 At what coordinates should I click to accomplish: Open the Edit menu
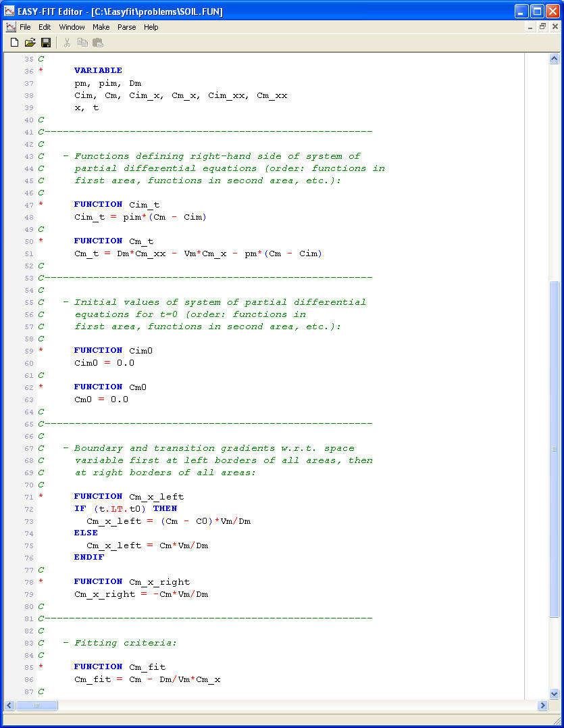point(45,27)
